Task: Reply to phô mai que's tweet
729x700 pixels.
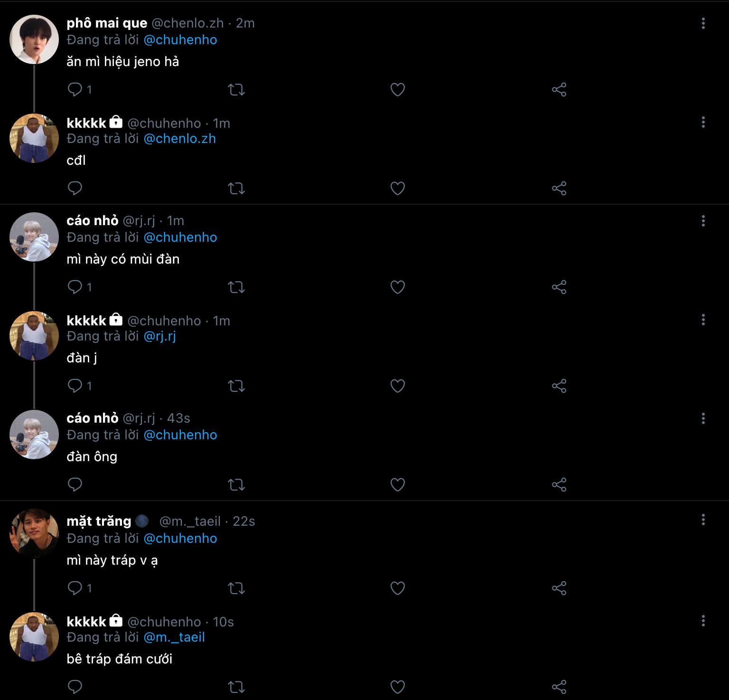Action: [75, 89]
